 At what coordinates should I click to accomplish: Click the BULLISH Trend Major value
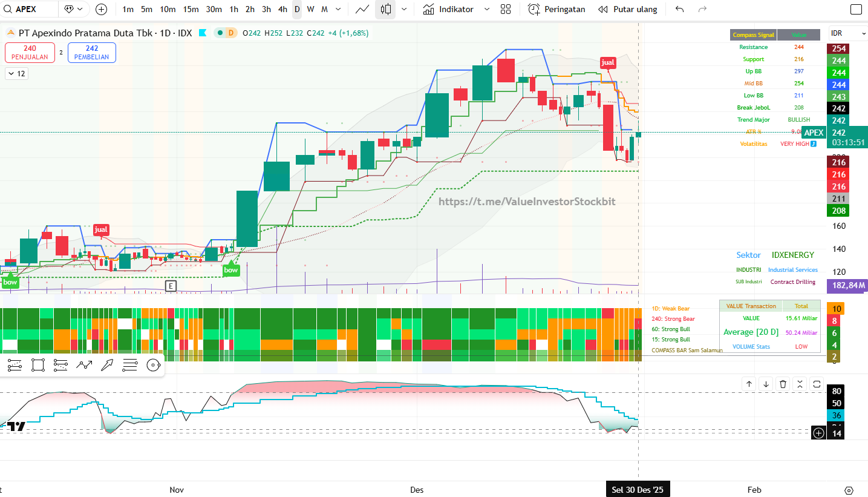798,120
